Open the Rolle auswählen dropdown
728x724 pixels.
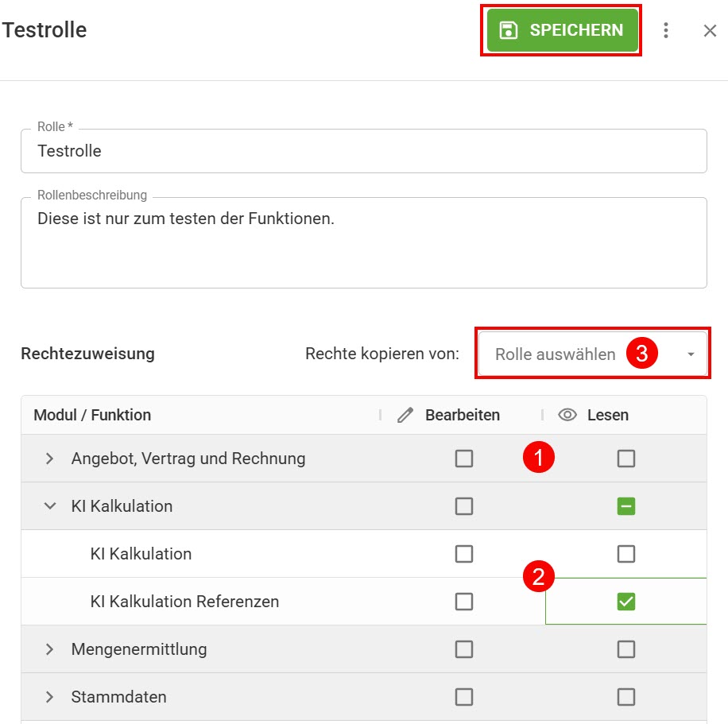click(x=592, y=354)
